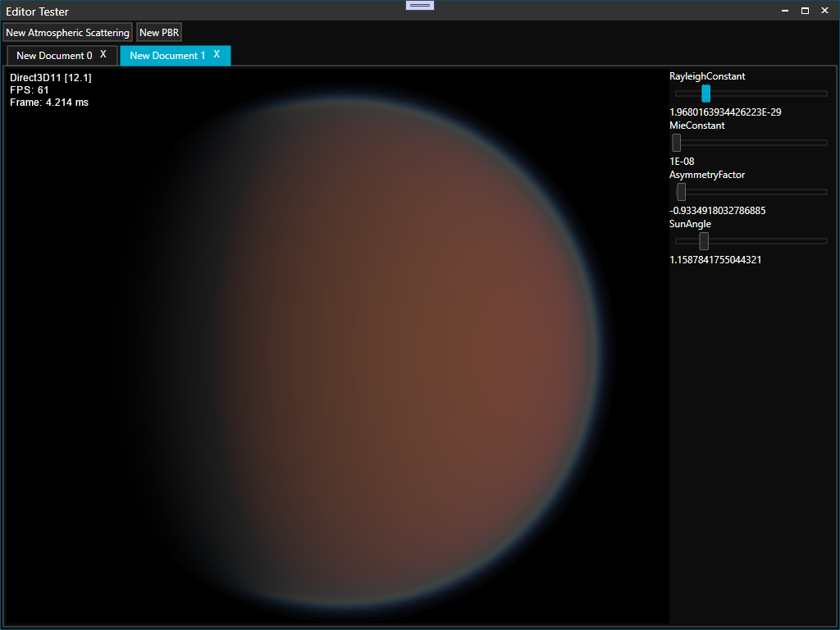Select the New Document 1 tab
This screenshot has height=630, width=840.
pos(167,56)
